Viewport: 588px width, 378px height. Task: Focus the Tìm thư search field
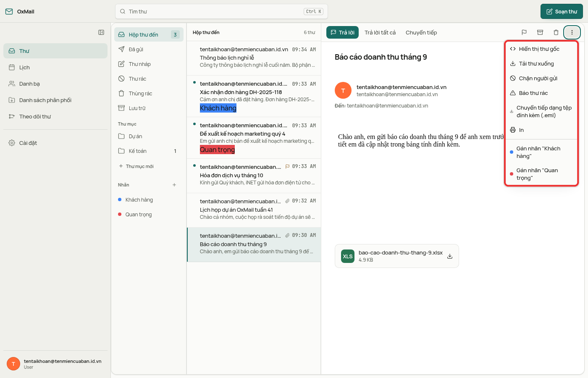pos(221,11)
